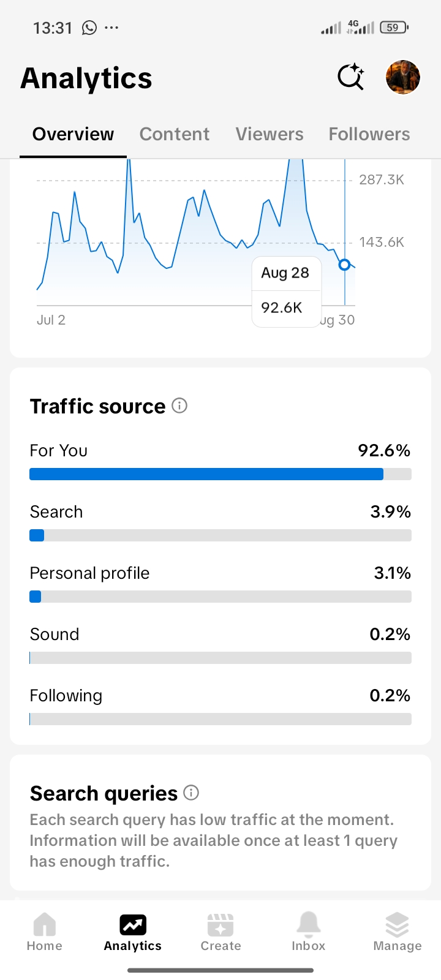Screen dimensions: 441x980
Task: Open the sparkle search icon
Action: point(351,77)
